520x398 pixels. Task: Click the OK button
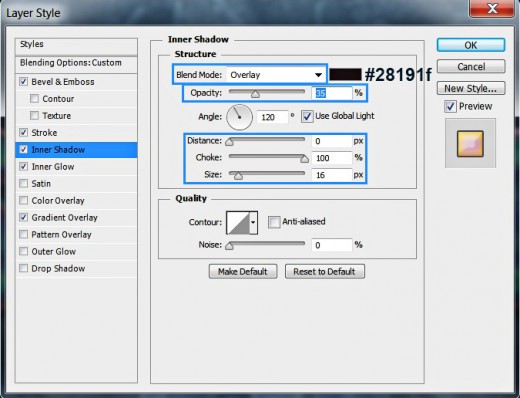471,45
